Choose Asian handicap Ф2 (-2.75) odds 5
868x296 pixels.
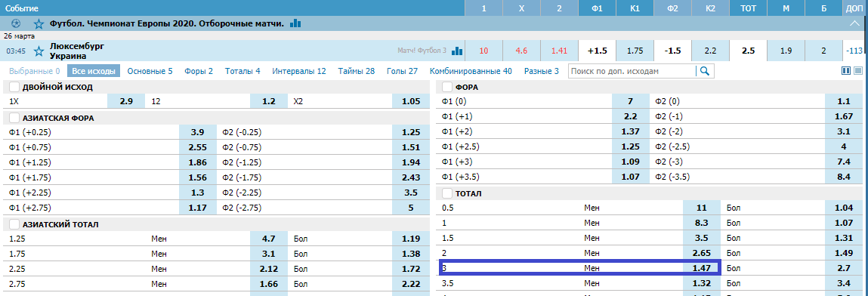(411, 208)
